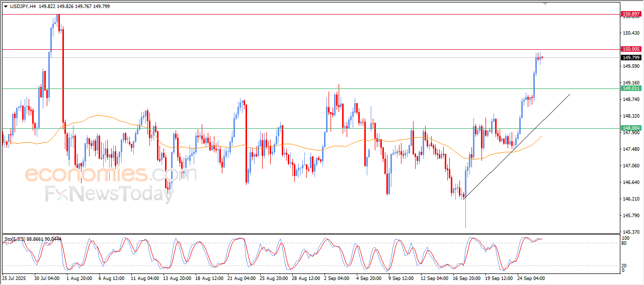Click the 145.790 value on price axis

[x=631, y=216]
